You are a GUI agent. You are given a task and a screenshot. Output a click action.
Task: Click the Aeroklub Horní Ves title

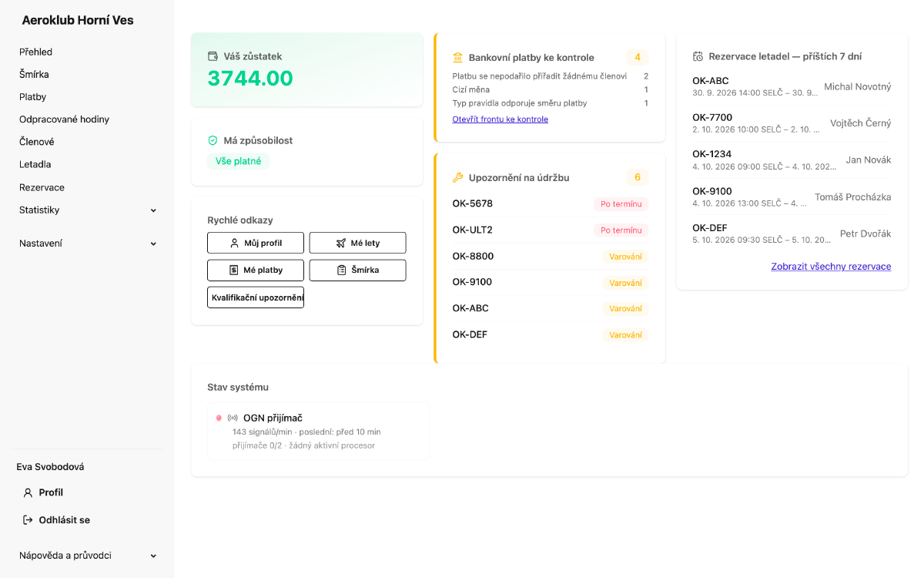[x=78, y=20]
